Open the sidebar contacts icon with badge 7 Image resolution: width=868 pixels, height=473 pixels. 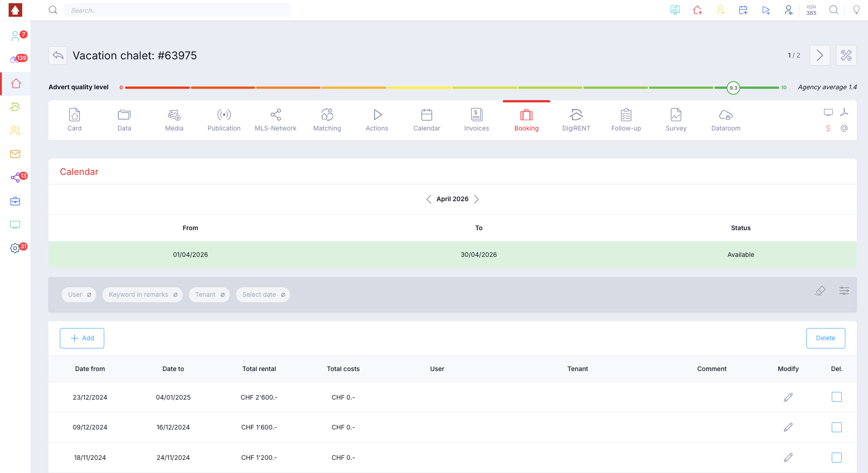pyautogui.click(x=15, y=36)
